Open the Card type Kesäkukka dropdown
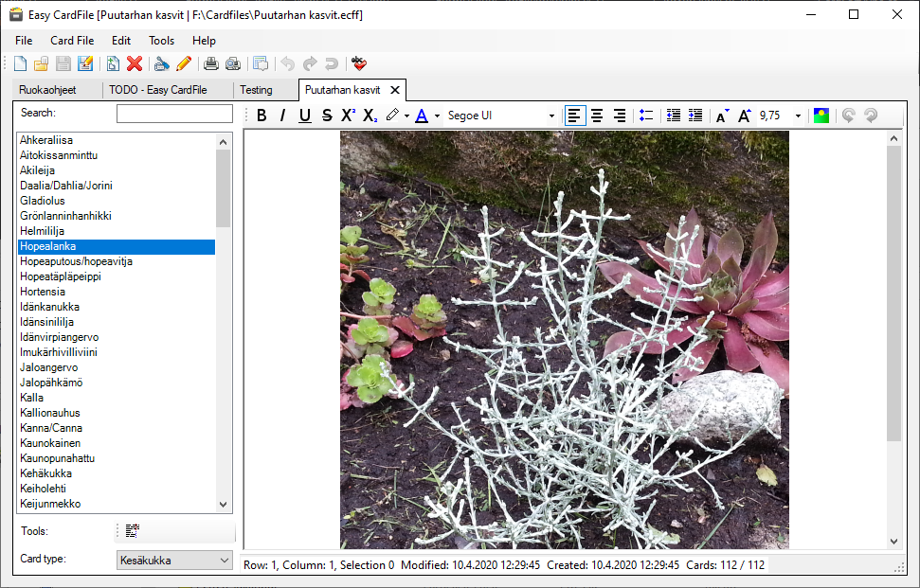The width and height of the screenshot is (920, 588). click(174, 560)
